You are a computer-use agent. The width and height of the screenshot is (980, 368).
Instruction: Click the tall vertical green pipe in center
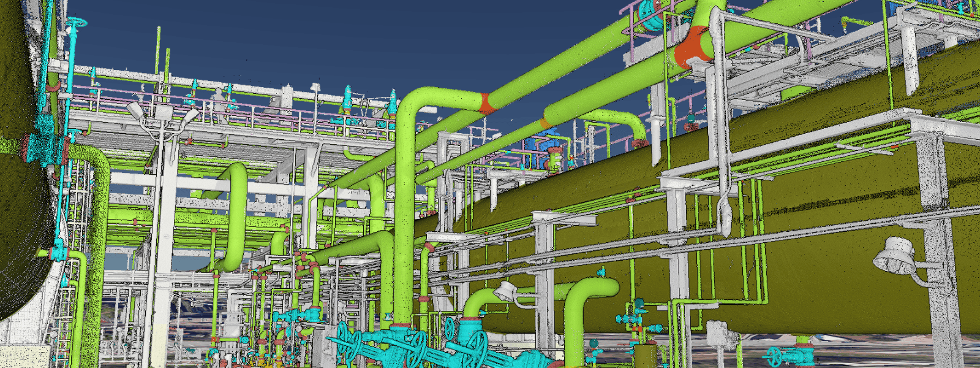pyautogui.click(x=404, y=202)
